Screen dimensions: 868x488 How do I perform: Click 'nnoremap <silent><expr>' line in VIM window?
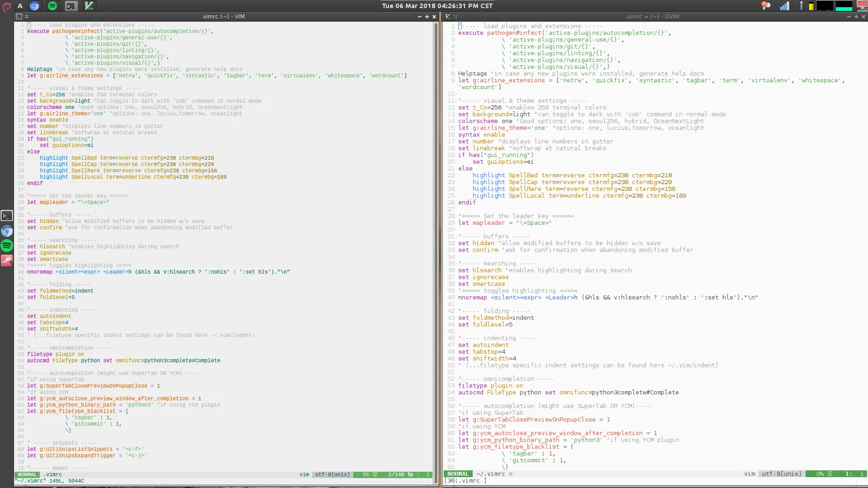coord(158,272)
